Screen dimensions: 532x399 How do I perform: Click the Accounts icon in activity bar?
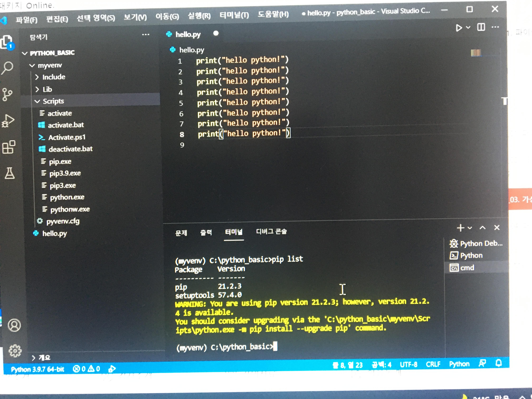pos(14,325)
